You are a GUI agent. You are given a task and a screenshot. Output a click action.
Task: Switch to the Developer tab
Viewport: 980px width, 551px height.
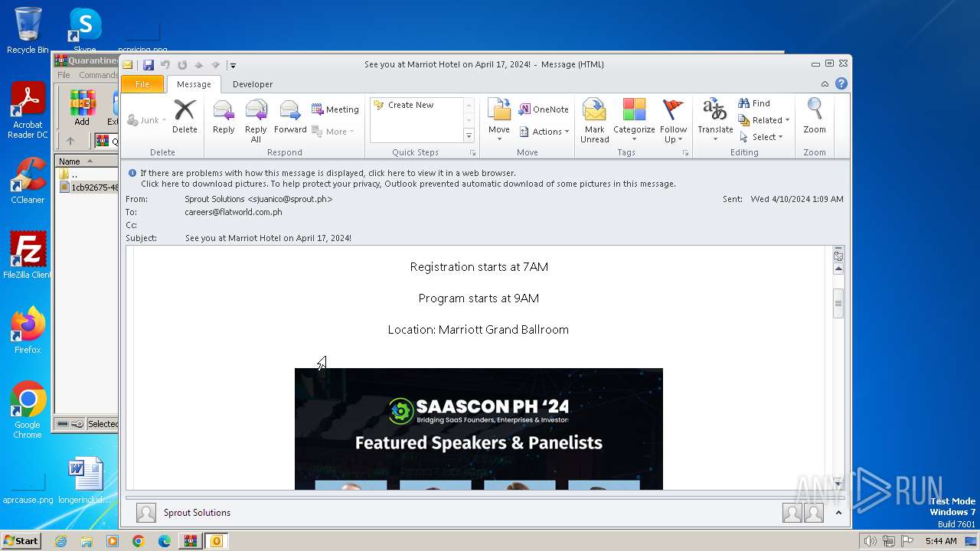pyautogui.click(x=253, y=84)
